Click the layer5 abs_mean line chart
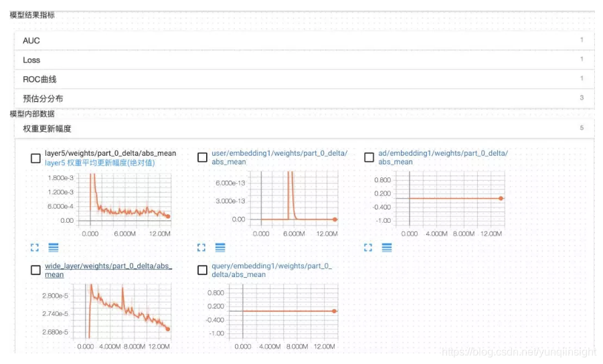The width and height of the screenshot is (603, 364). (x=124, y=199)
